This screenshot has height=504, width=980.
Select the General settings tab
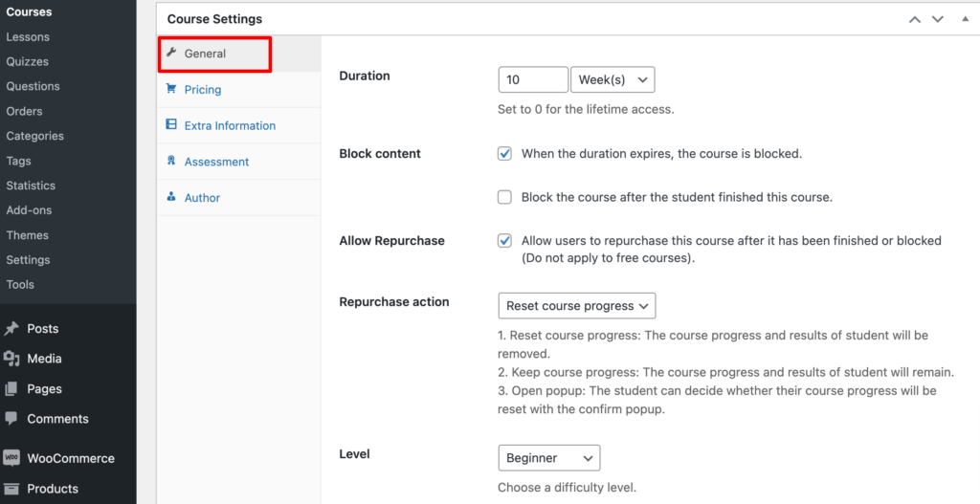pos(238,54)
